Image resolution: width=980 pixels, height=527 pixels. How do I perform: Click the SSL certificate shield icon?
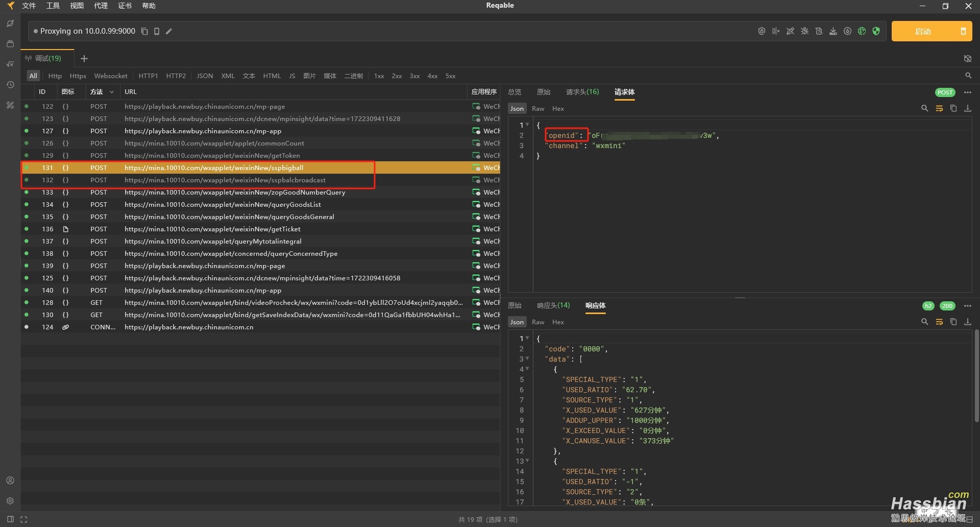pos(762,31)
